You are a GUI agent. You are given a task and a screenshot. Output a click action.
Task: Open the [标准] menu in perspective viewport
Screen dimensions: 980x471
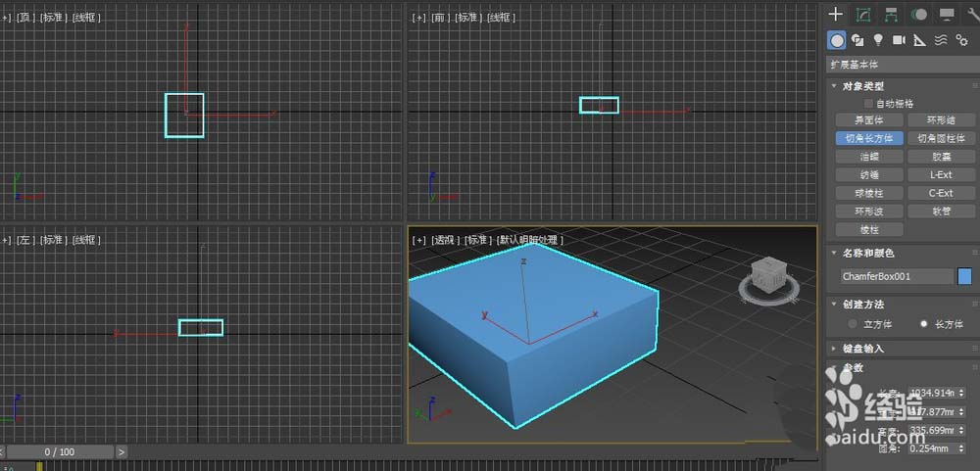pos(478,240)
